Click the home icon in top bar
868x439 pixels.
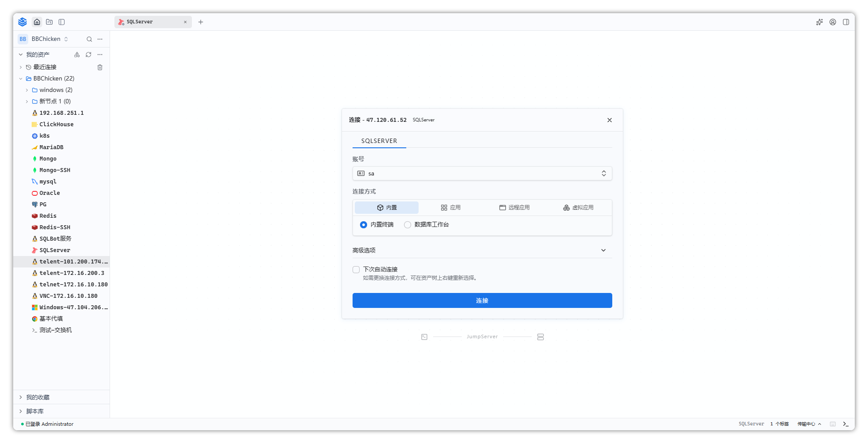point(37,22)
